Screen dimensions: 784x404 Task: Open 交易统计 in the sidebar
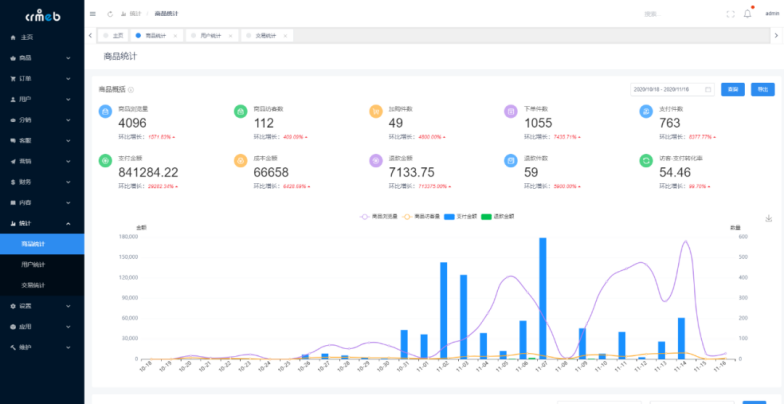pyautogui.click(x=40, y=285)
